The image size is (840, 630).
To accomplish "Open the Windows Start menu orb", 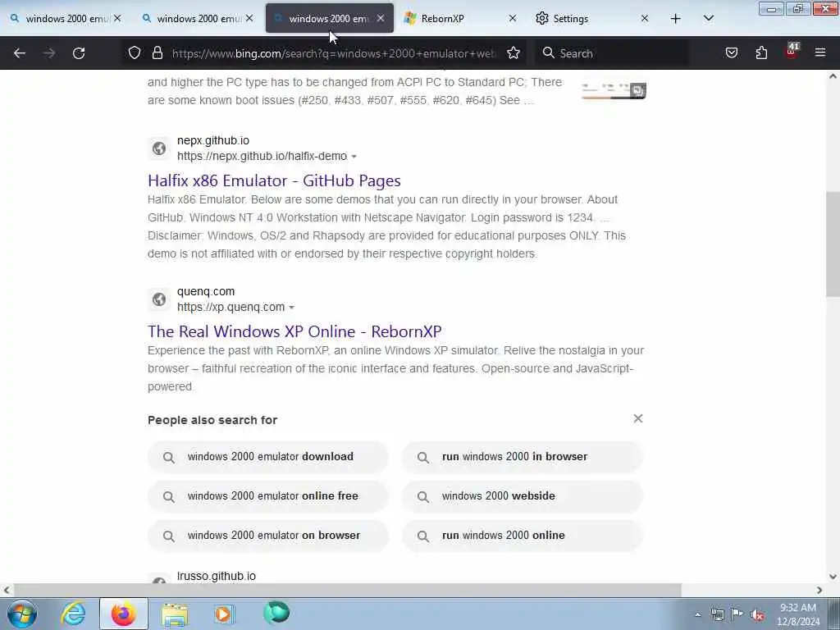I will click(22, 614).
